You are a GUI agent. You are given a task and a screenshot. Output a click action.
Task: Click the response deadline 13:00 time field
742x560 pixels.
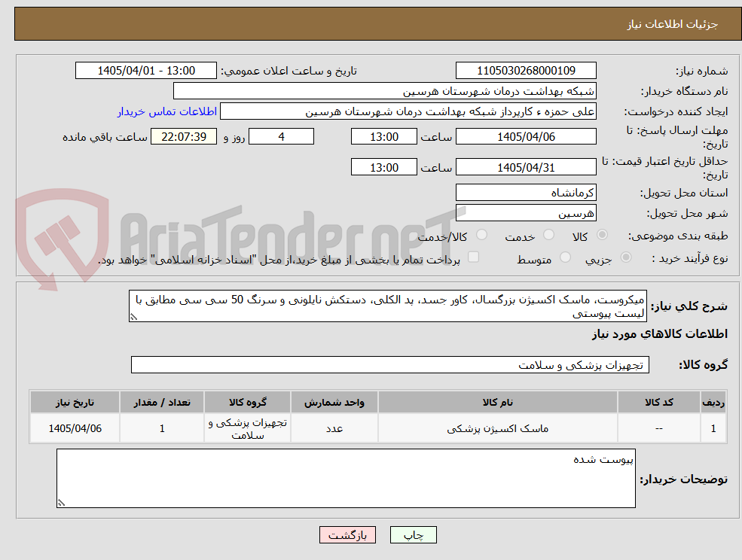click(383, 137)
